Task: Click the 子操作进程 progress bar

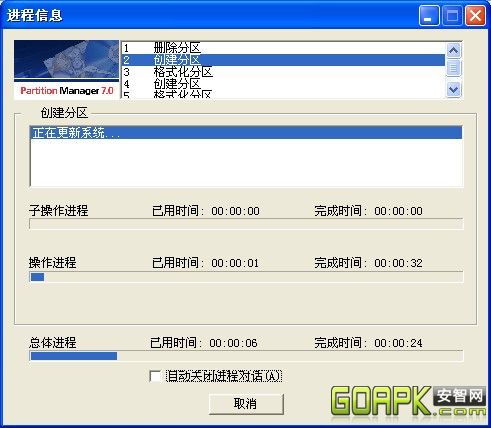Action: pos(246,224)
